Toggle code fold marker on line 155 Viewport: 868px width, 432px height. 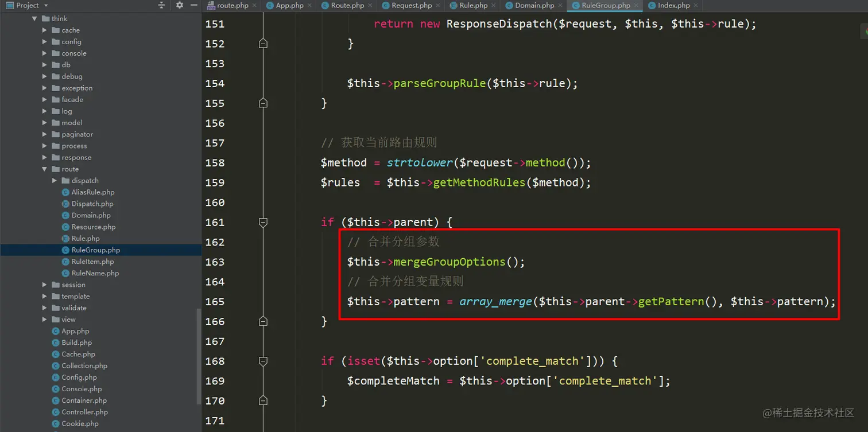click(263, 103)
